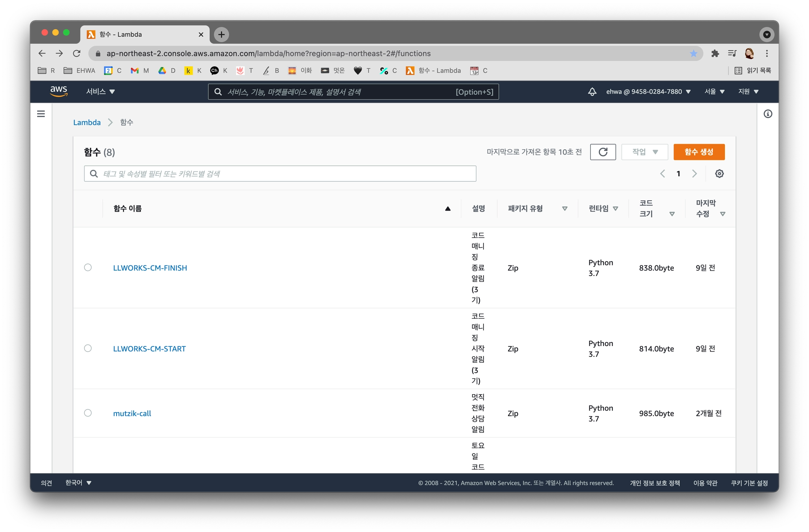
Task: Open the 서울 region dropdown
Action: 714,92
